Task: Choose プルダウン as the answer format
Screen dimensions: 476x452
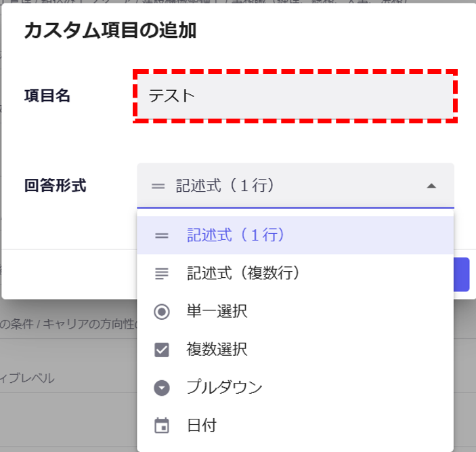Action: tap(224, 388)
